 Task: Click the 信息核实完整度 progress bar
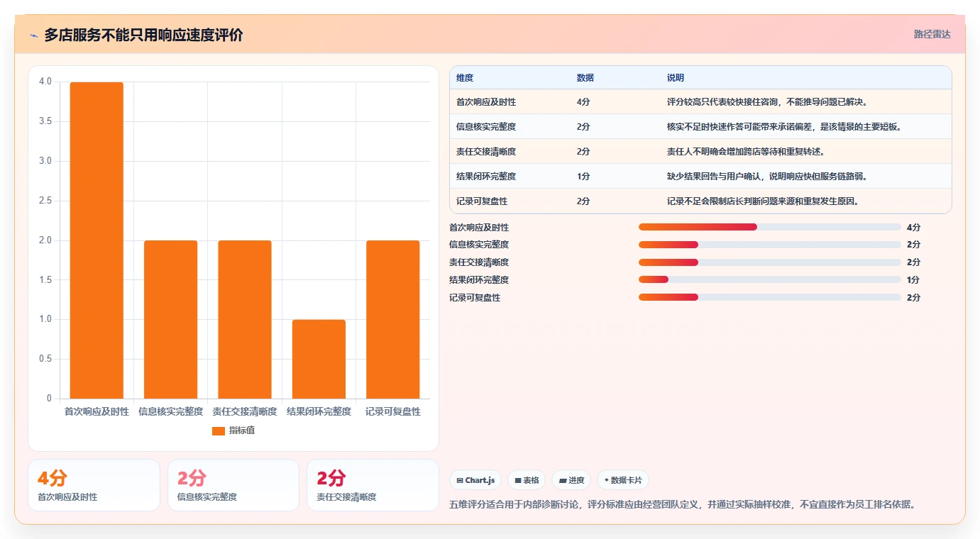coord(770,245)
